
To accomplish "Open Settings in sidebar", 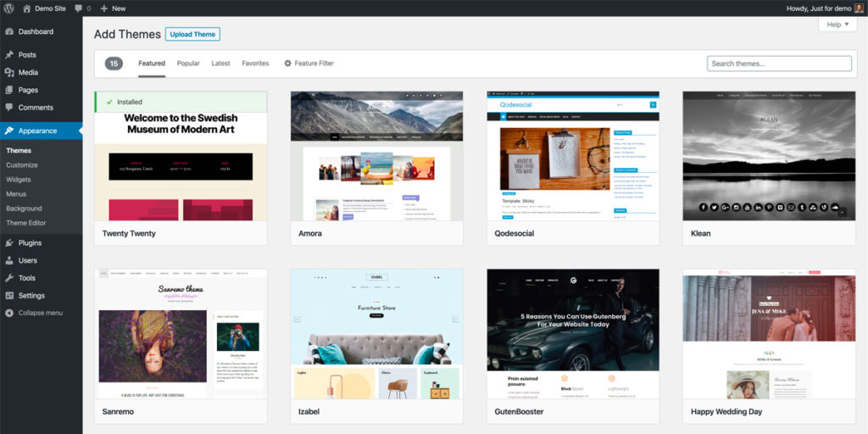I will (x=31, y=296).
